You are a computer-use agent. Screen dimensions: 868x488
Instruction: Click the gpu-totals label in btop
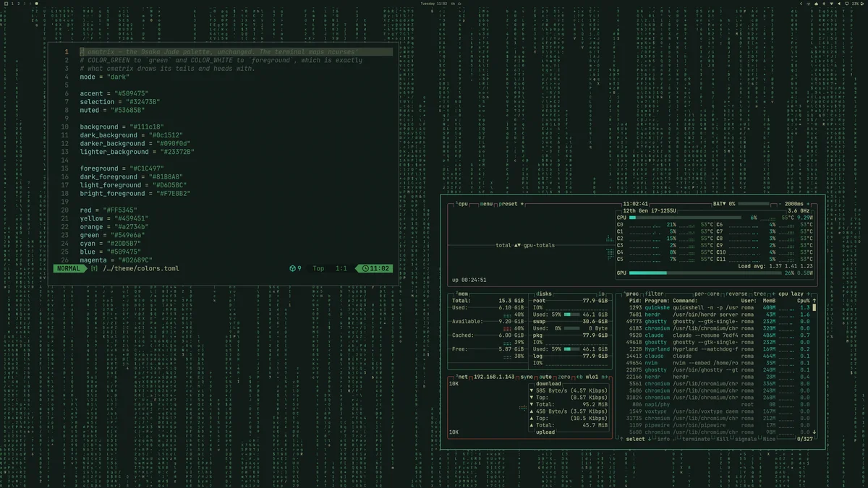pos(540,245)
